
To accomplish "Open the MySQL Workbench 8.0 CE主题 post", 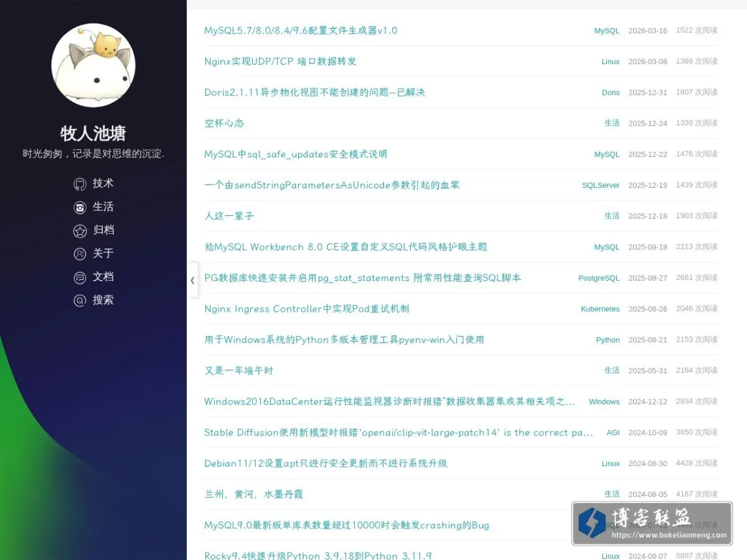I will (345, 247).
